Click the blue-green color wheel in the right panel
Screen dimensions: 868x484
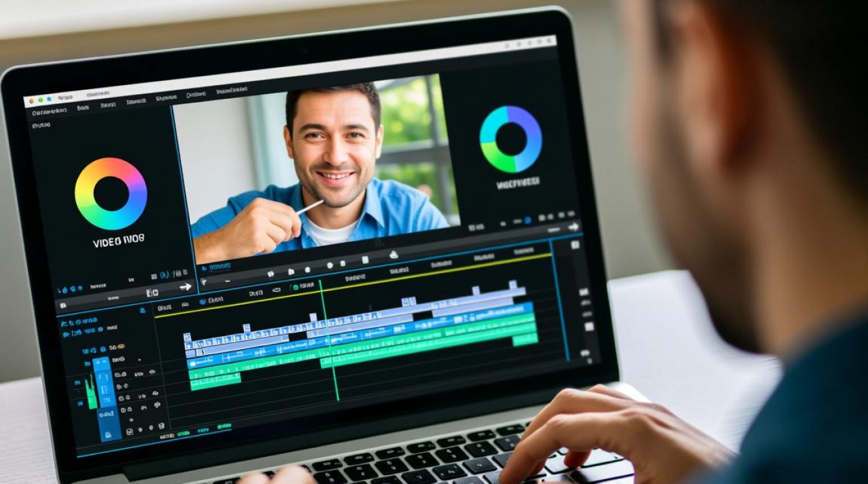coord(510,139)
